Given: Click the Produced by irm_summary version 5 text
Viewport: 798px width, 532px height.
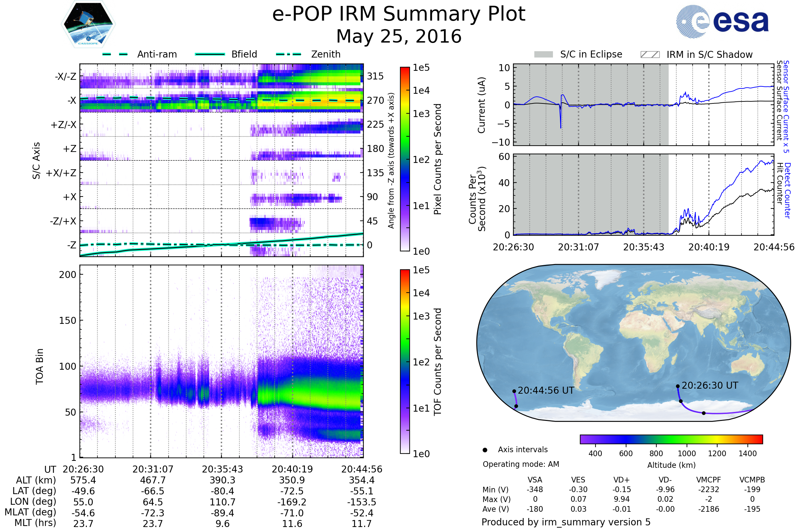Looking at the screenshot, I should 566,522.
